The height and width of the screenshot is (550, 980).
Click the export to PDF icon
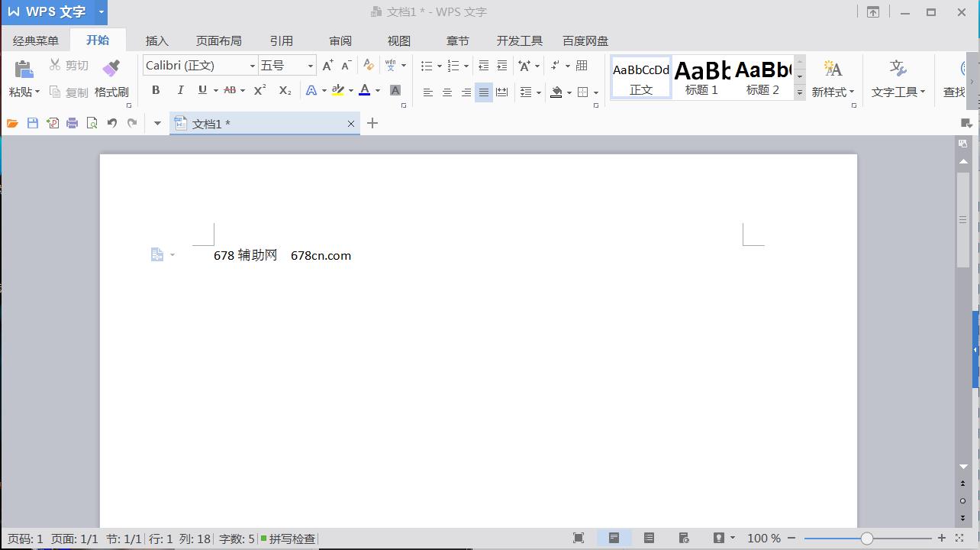click(x=53, y=123)
